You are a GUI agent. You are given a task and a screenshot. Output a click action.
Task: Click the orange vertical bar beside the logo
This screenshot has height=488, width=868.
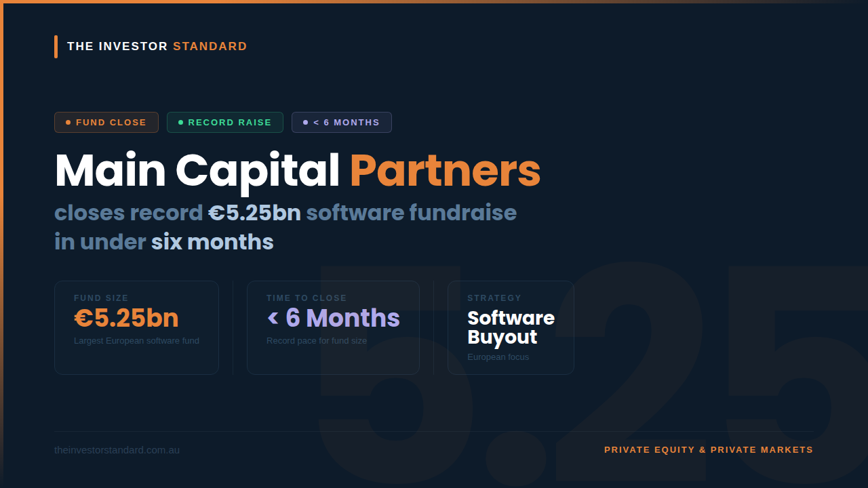56,47
